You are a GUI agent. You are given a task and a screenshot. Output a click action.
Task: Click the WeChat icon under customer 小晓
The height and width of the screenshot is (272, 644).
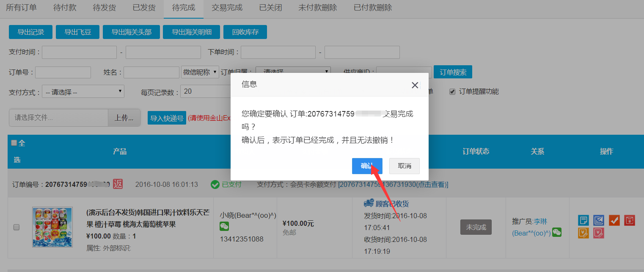click(224, 227)
